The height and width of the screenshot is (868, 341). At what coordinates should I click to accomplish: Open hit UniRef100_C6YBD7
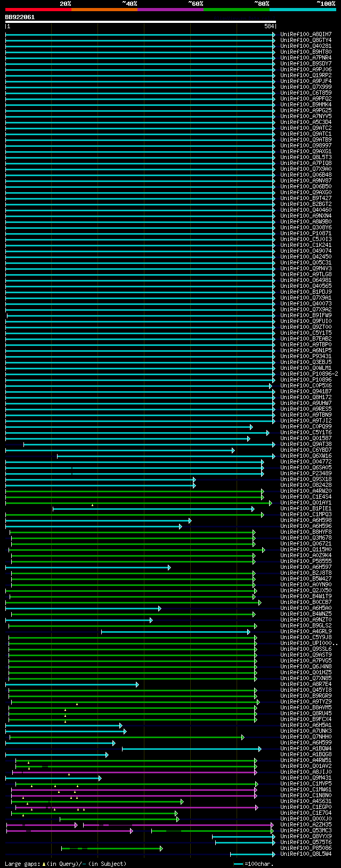point(306,450)
